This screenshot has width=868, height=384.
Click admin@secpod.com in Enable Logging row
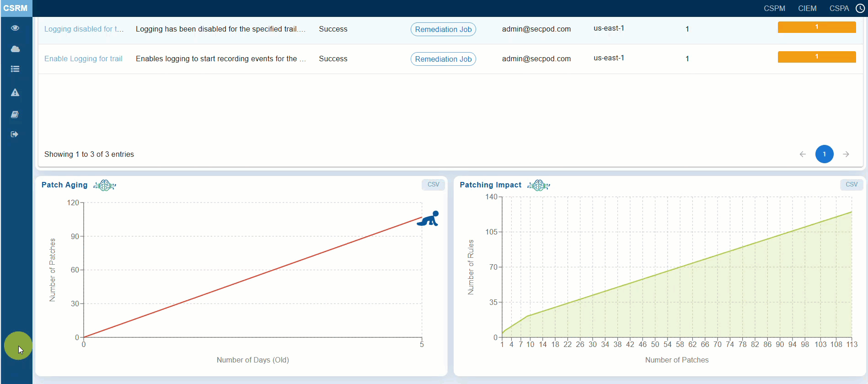[x=536, y=59]
